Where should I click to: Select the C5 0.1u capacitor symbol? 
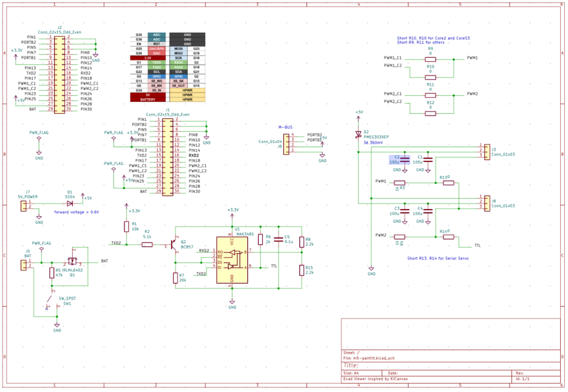278,239
